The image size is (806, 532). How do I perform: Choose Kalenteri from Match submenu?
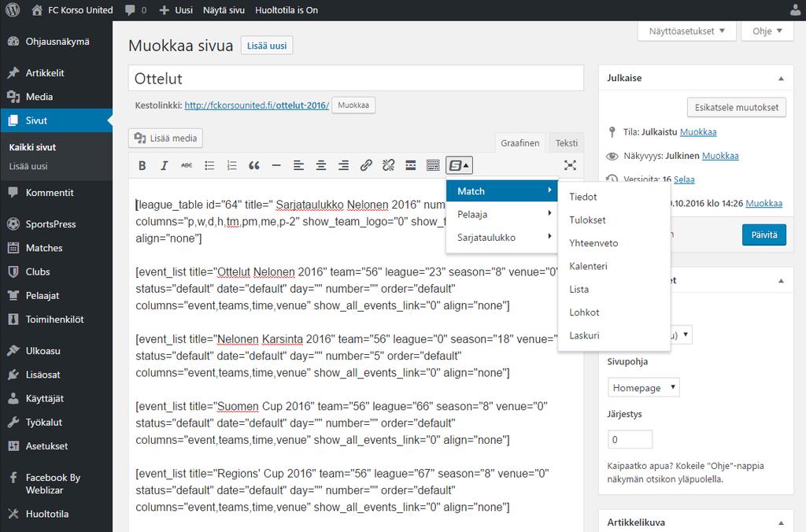614,266
